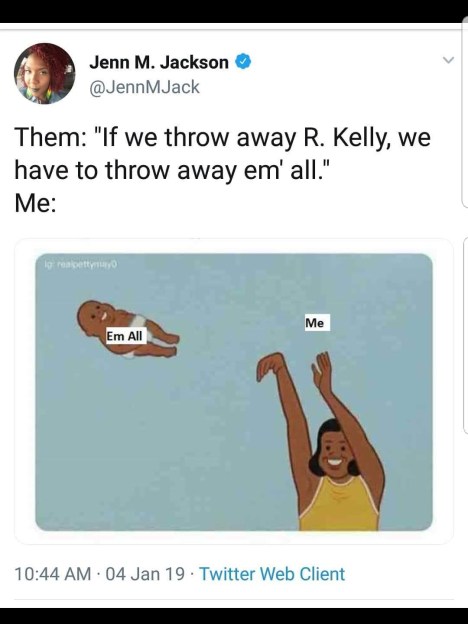This screenshot has height=624, width=468.
Task: Click the "Me" label above raised hands
Action: [315, 323]
